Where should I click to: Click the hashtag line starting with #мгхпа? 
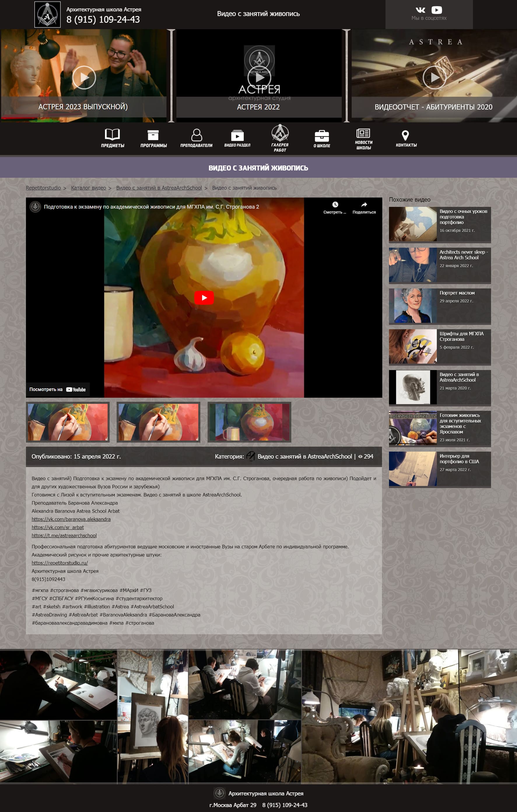[92, 590]
